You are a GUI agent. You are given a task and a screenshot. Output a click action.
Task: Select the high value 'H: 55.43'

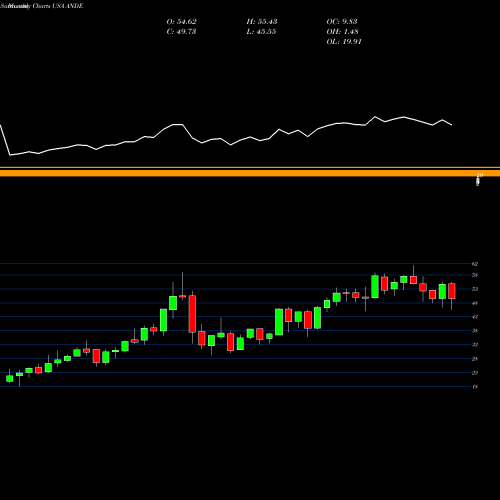pos(262,22)
